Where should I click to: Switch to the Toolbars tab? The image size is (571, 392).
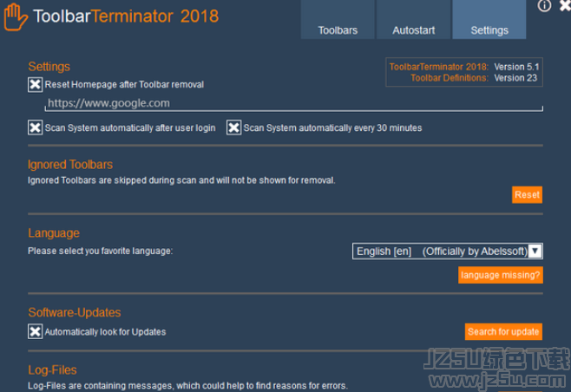point(338,20)
